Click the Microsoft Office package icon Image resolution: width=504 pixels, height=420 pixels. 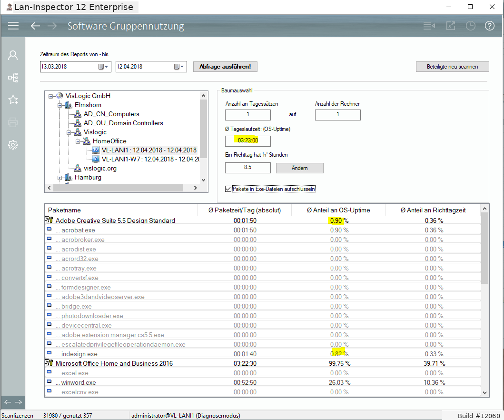(49, 363)
